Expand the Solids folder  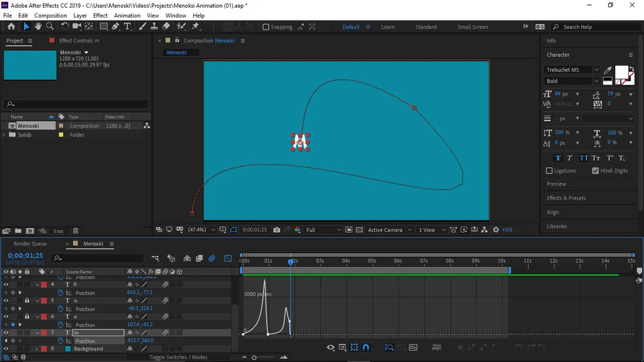coord(5,135)
